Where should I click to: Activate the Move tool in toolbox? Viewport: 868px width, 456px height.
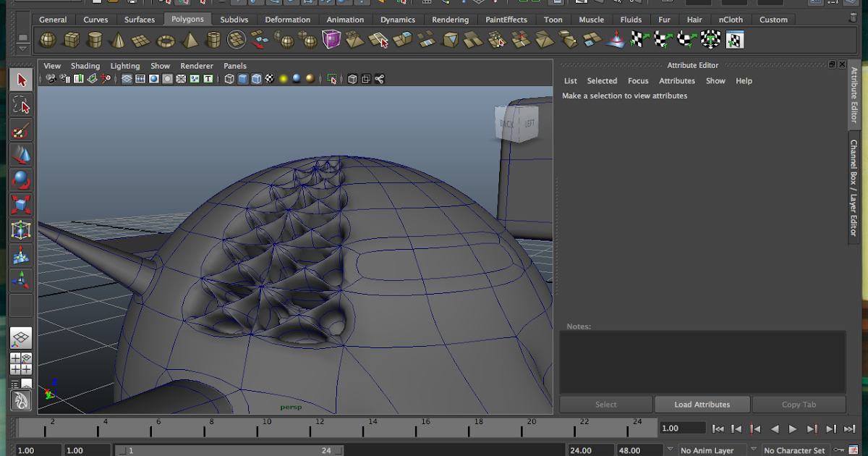pos(21,155)
